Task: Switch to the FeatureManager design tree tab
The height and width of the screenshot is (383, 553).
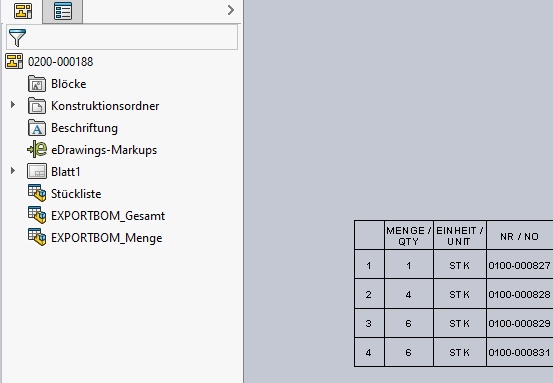Action: click(23, 11)
